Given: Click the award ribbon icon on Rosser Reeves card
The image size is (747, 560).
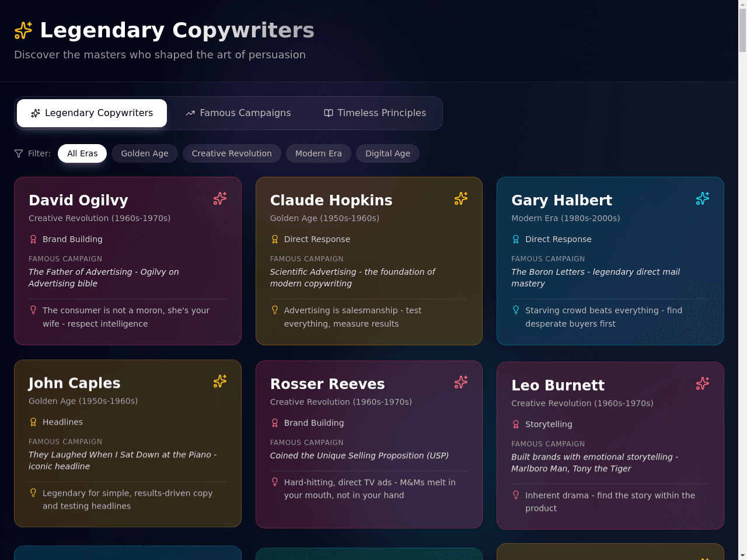Looking at the screenshot, I should [x=275, y=423].
